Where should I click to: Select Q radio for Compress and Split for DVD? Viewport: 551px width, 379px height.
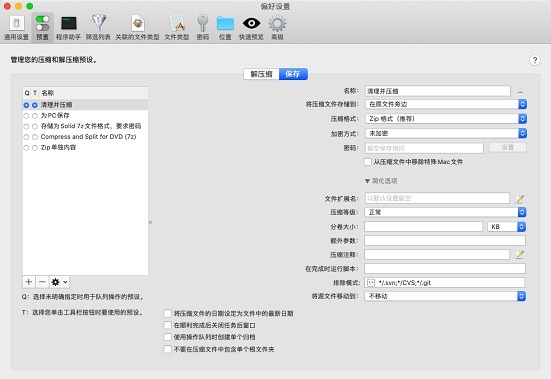click(26, 137)
